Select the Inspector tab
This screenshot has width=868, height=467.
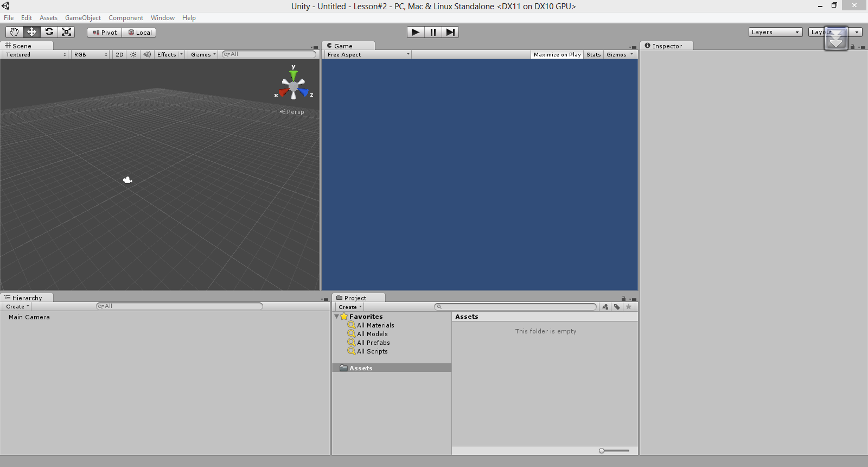(667, 46)
